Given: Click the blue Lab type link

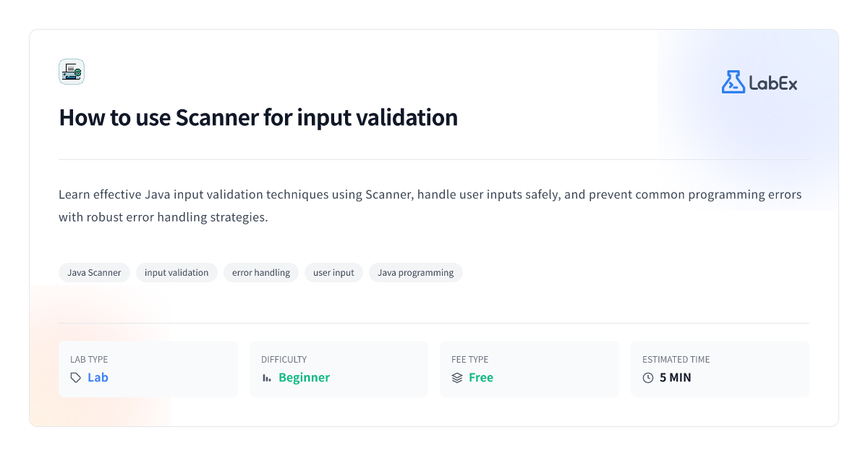Looking at the screenshot, I should 98,378.
